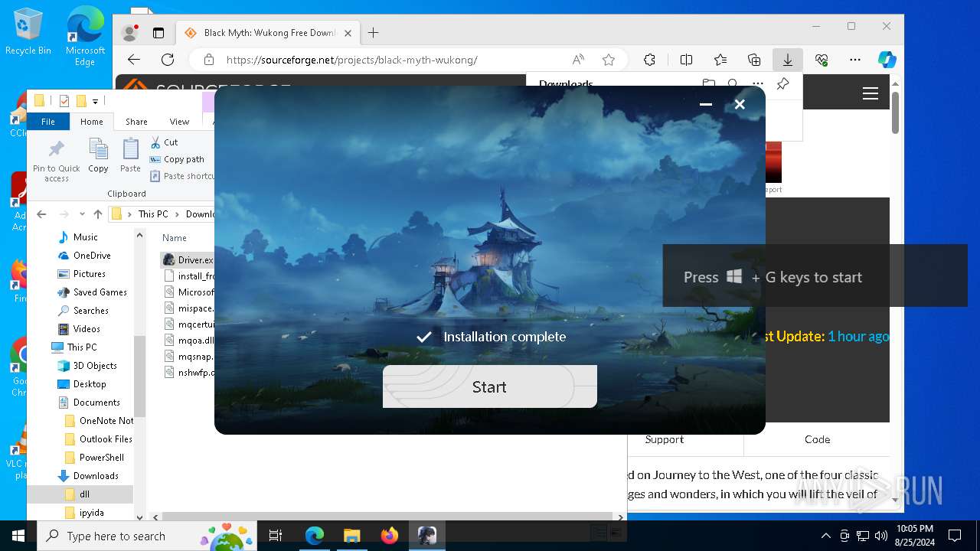This screenshot has height=551, width=980.
Task: Select the dll folder under Downloads
Action: pyautogui.click(x=84, y=494)
